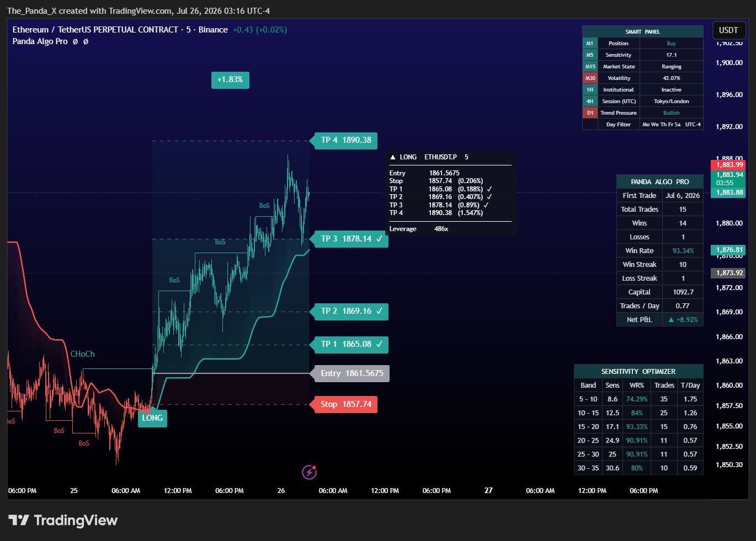Click the 03:55 countdown on price axis

(725, 183)
